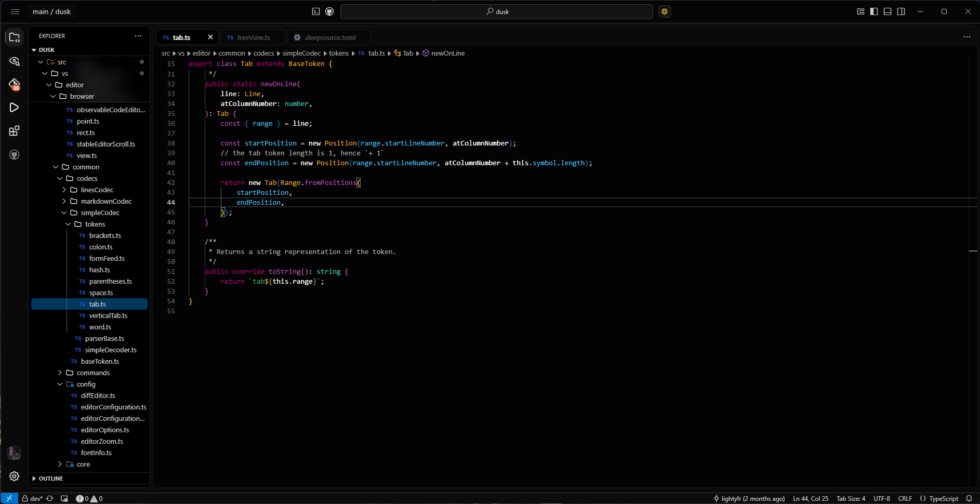Open hash.ts in the explorer

[x=89, y=270]
